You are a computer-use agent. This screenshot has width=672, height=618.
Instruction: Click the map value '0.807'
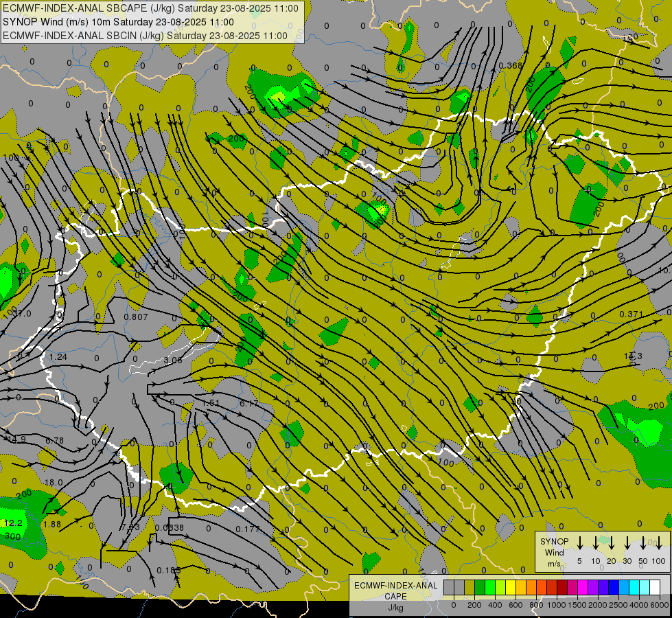(135, 317)
